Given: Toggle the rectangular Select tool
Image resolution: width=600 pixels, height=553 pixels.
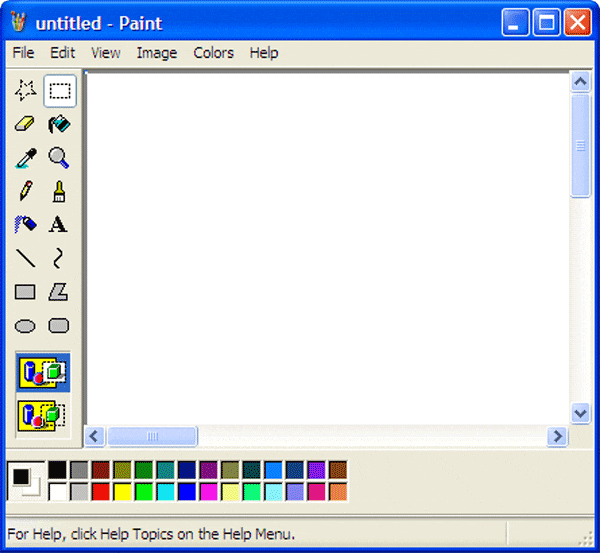Looking at the screenshot, I should tap(59, 91).
